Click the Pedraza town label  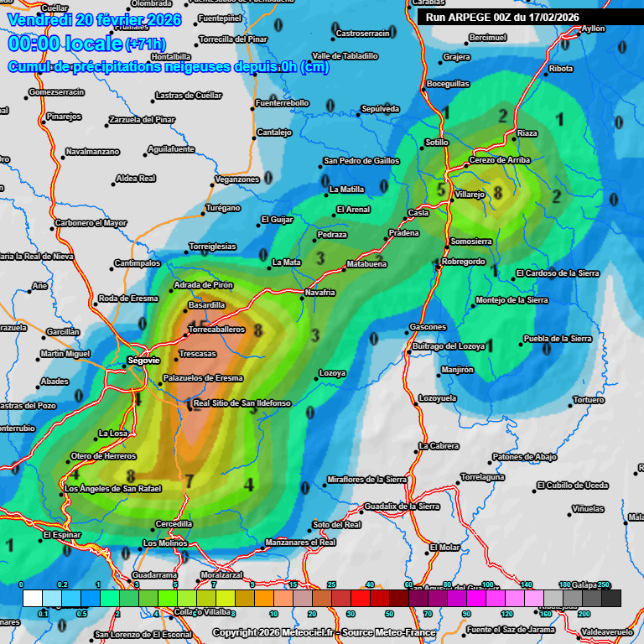pos(332,235)
